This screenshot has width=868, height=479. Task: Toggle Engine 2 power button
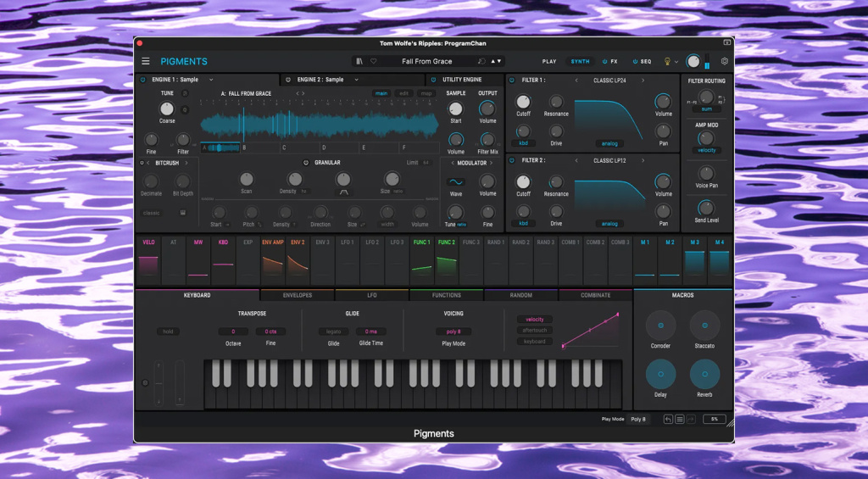[288, 80]
